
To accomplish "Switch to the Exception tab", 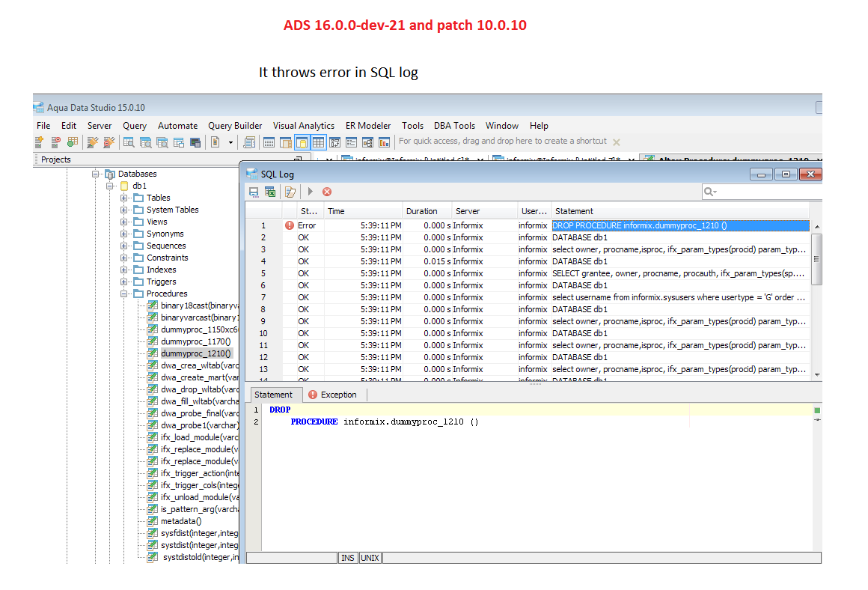I will [x=333, y=395].
